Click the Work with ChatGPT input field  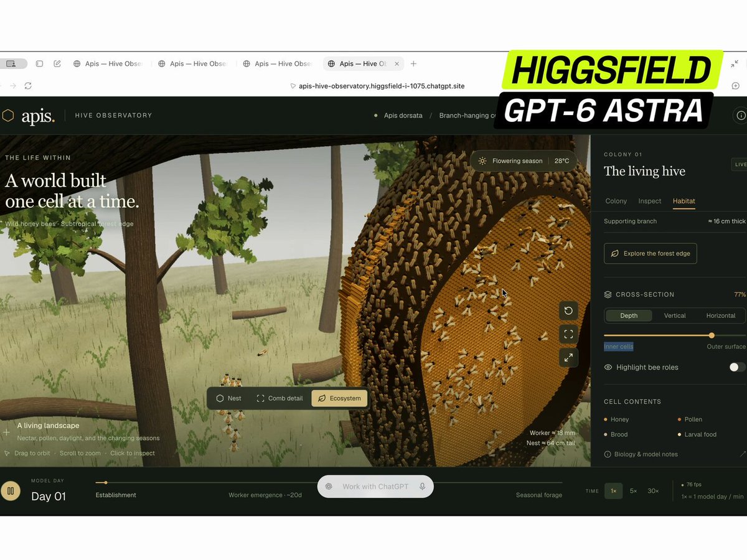375,487
